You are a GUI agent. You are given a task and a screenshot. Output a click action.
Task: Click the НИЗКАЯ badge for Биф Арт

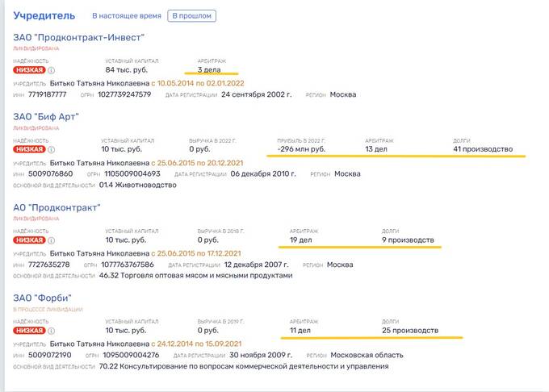click(x=29, y=149)
